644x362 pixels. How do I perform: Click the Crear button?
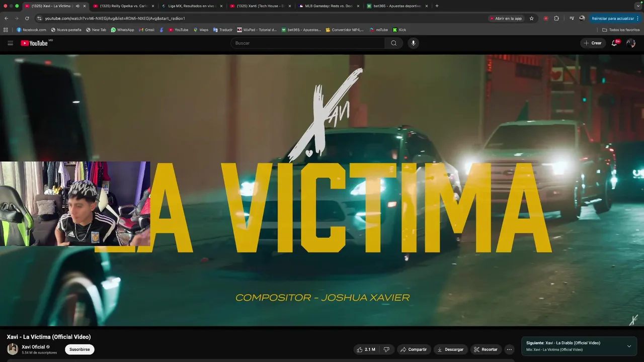tap(593, 43)
